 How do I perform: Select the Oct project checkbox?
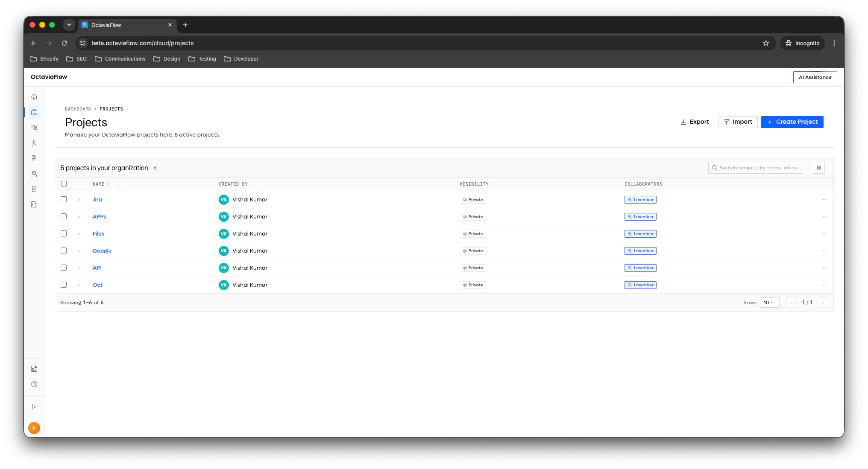[x=64, y=285]
